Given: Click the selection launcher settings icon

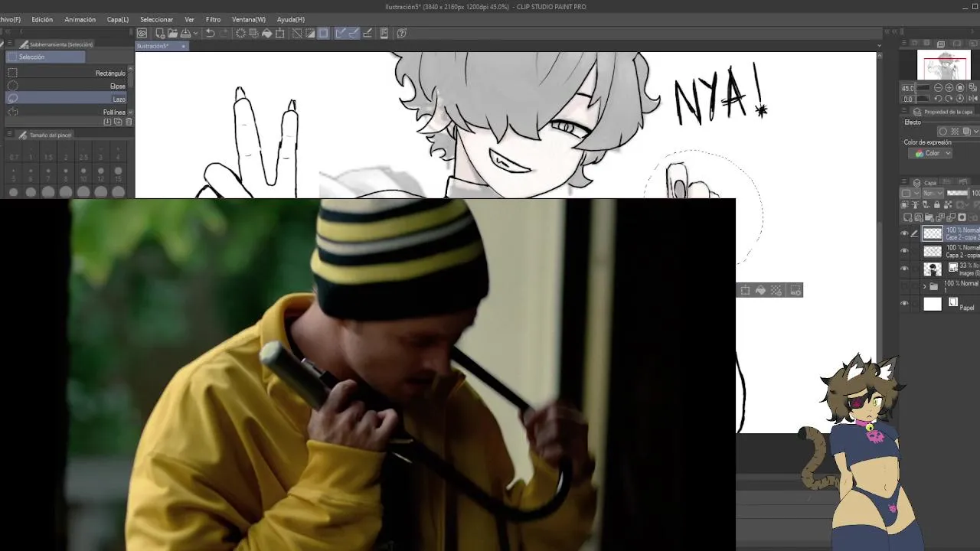Looking at the screenshot, I should pos(795,290).
